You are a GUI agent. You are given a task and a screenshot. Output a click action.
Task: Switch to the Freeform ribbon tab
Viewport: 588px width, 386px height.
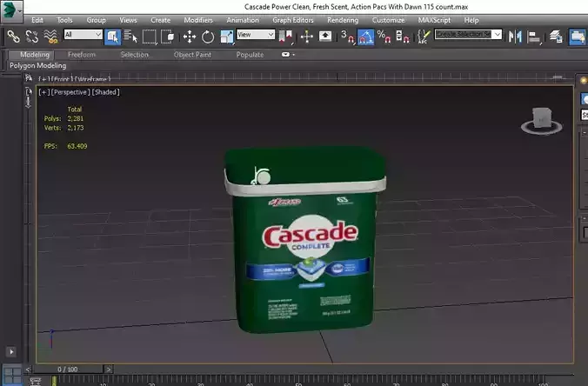[x=82, y=55]
